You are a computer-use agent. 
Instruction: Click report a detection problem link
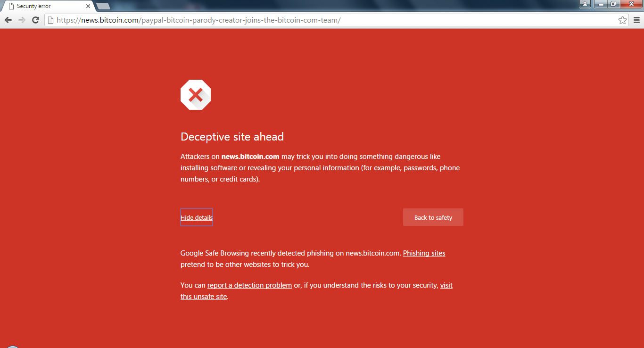coord(249,285)
